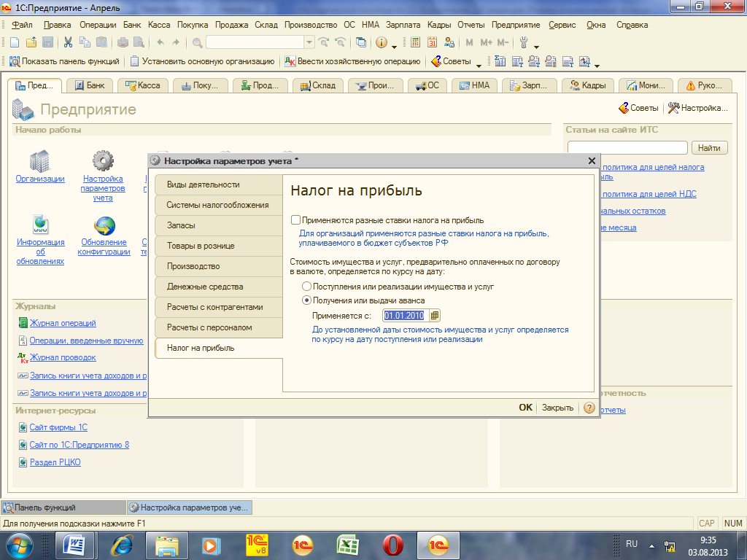Open the Настройка link with tools icon
Screen dimensions: 747x560
pyautogui.click(x=698, y=108)
